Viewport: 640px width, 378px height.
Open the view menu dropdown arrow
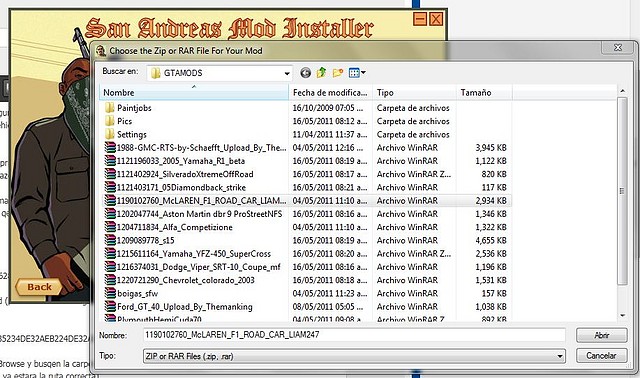click(363, 73)
